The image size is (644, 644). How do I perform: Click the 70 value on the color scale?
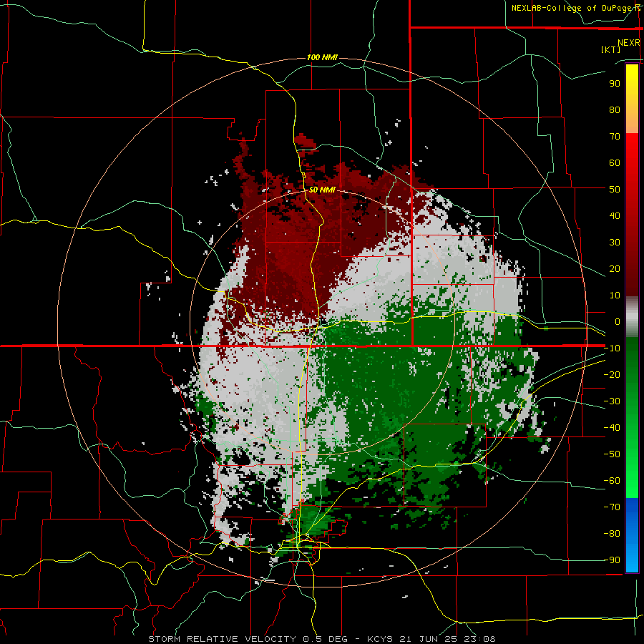click(x=615, y=137)
